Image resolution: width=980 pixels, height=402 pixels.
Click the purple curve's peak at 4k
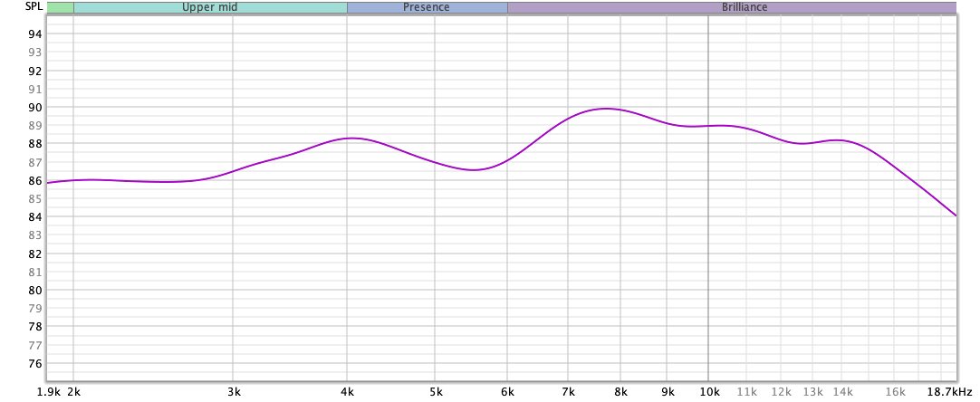pos(351,138)
